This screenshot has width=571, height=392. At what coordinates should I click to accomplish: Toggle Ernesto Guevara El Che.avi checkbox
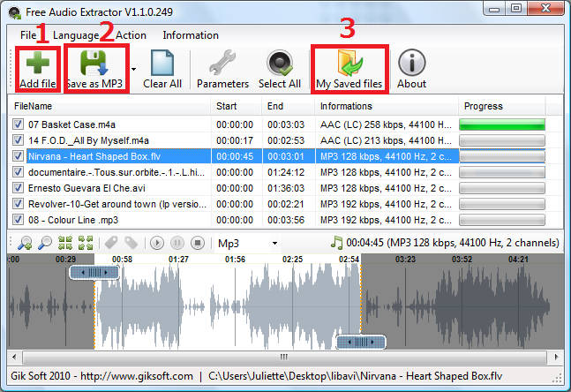(18, 188)
